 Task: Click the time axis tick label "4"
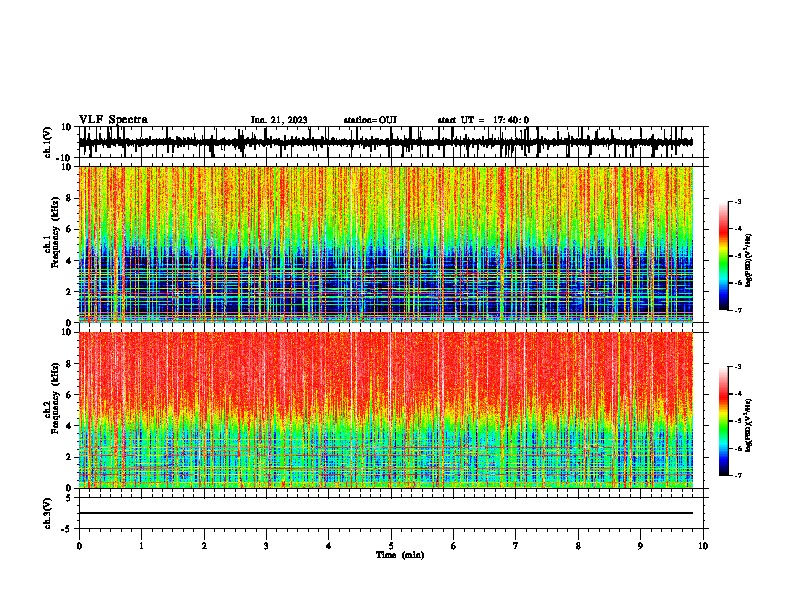329,546
